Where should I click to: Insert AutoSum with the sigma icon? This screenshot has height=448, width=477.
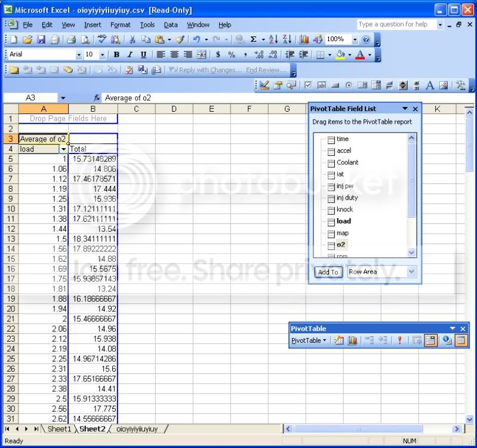[x=253, y=39]
